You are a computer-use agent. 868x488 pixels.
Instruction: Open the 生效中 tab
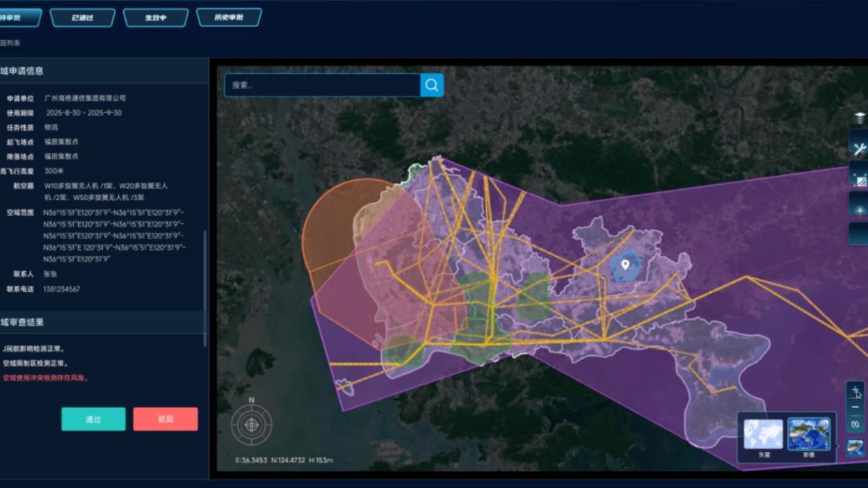pyautogui.click(x=156, y=17)
